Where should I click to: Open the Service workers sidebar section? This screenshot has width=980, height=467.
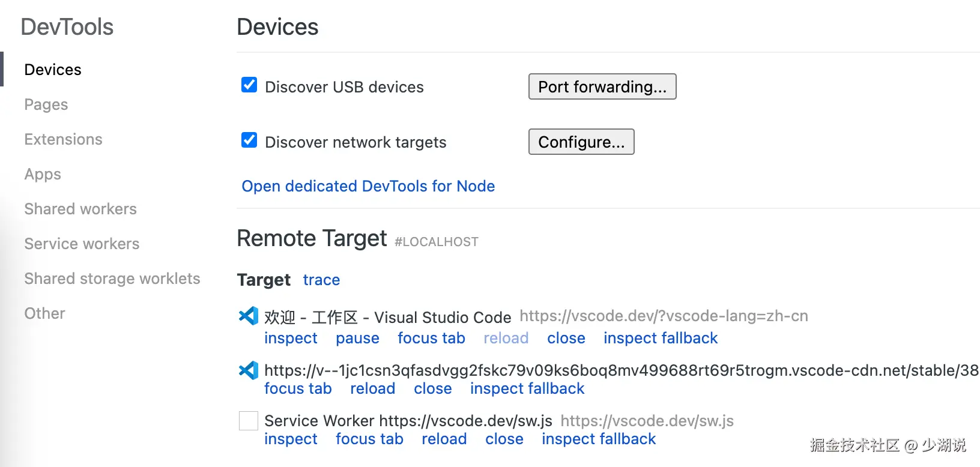point(82,244)
